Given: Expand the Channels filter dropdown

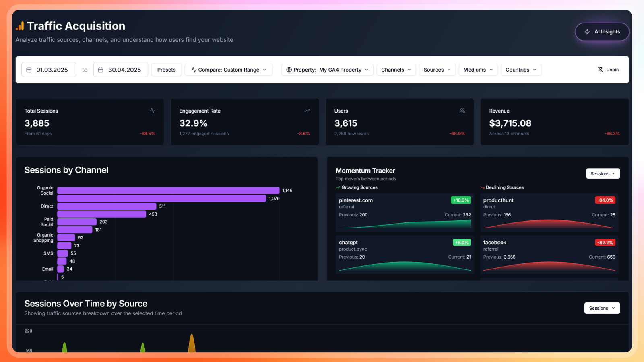Looking at the screenshot, I should [x=396, y=70].
